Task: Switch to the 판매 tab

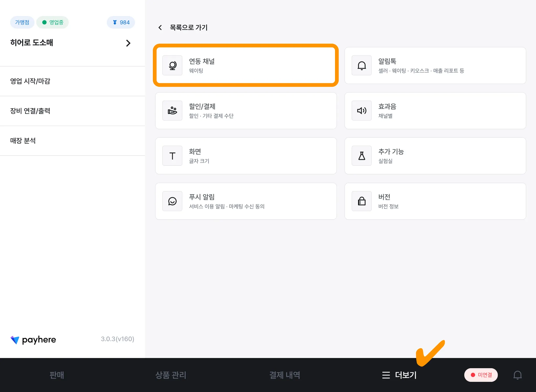Action: [x=57, y=375]
